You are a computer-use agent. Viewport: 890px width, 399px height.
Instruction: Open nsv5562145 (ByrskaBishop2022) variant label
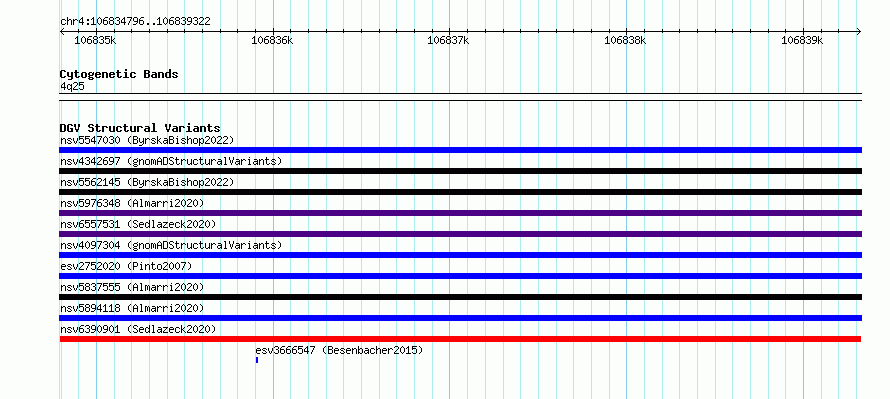147,182
